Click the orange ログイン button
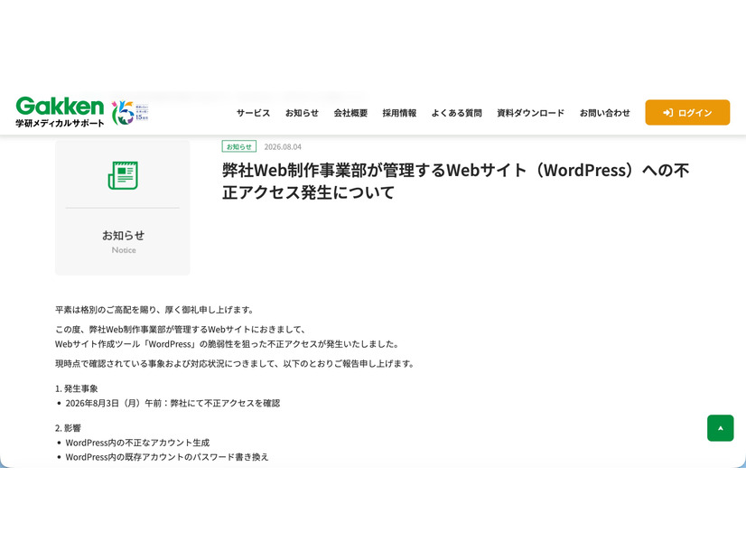 [687, 112]
